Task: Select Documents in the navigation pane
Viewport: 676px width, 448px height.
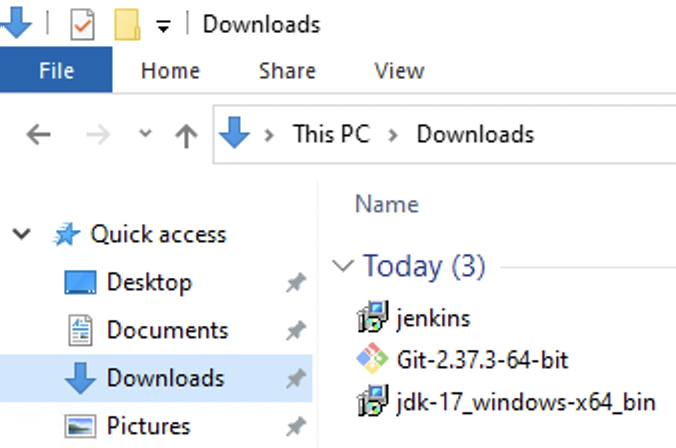Action: click(167, 330)
